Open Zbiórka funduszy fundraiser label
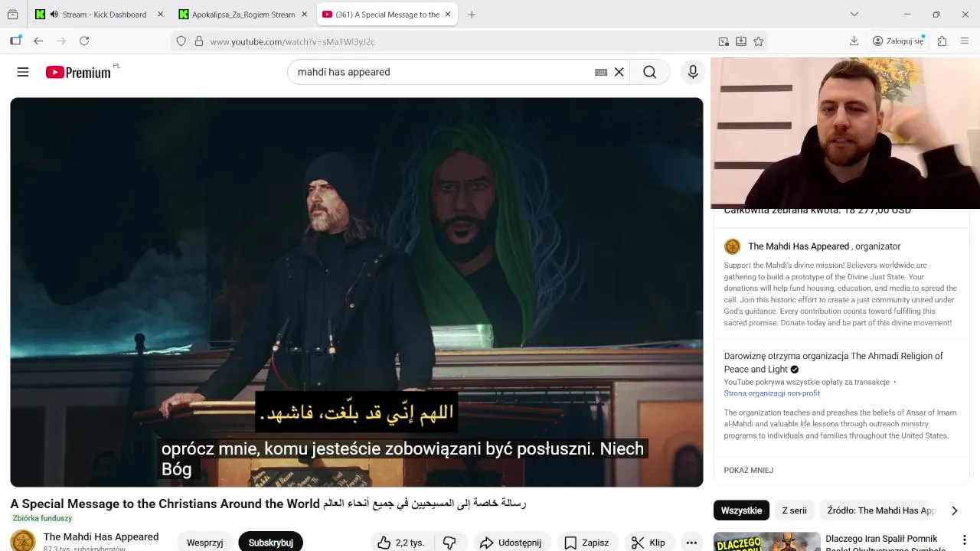The height and width of the screenshot is (551, 980). coord(42,518)
